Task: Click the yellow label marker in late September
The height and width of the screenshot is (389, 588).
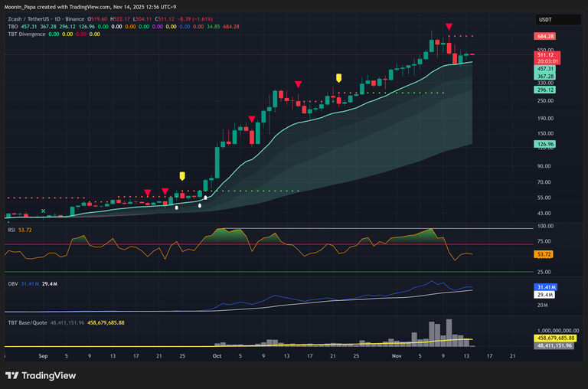Action: click(182, 176)
